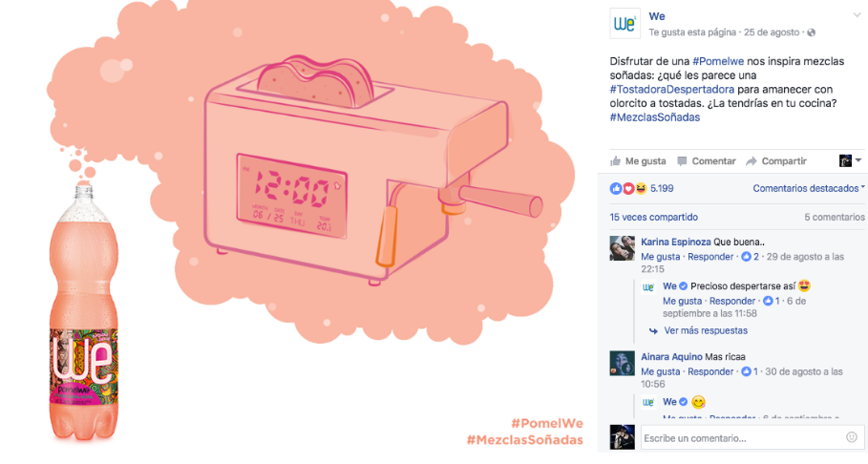The height and width of the screenshot is (464, 868).
Task: Expand the post options chevron at top right
Action: click(x=857, y=15)
